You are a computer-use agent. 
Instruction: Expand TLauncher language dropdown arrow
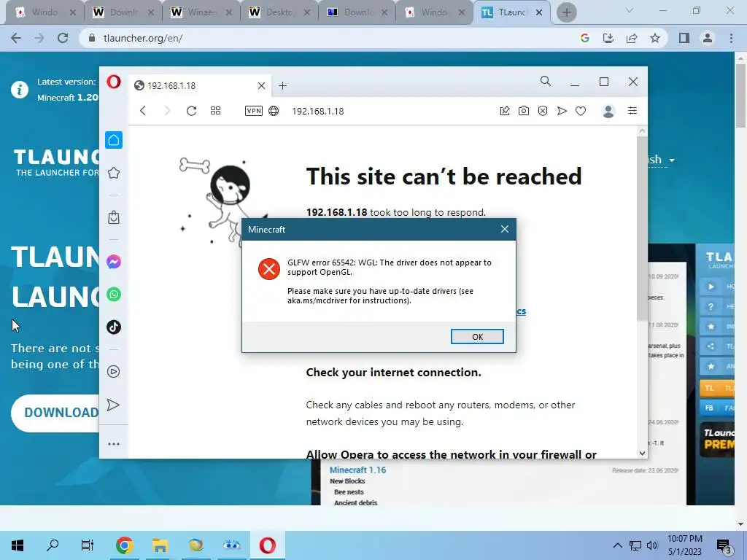(x=672, y=160)
